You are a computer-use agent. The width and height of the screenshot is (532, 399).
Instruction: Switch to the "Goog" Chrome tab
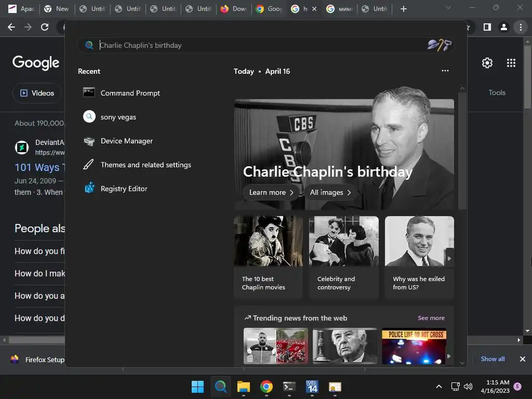pyautogui.click(x=269, y=9)
